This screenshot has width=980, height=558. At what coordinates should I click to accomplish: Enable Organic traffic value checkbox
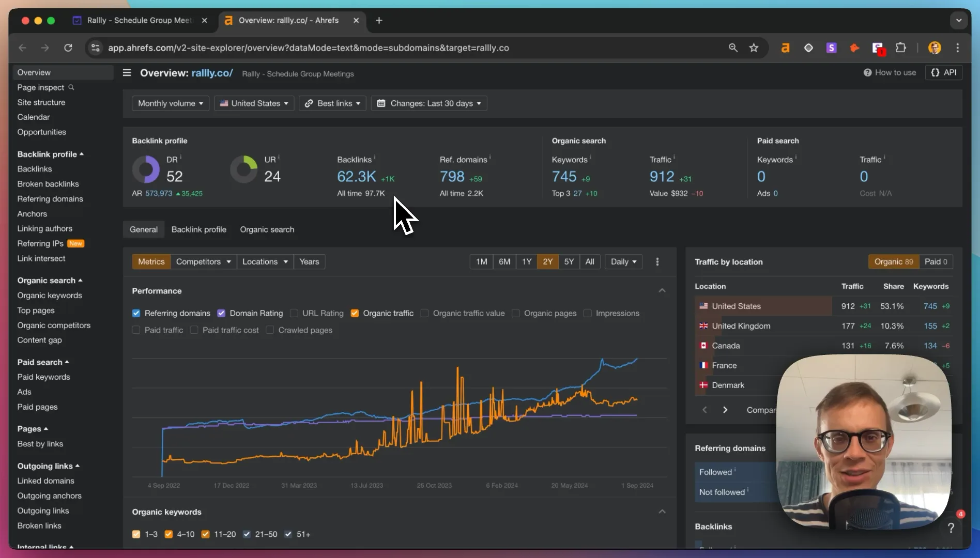click(425, 313)
